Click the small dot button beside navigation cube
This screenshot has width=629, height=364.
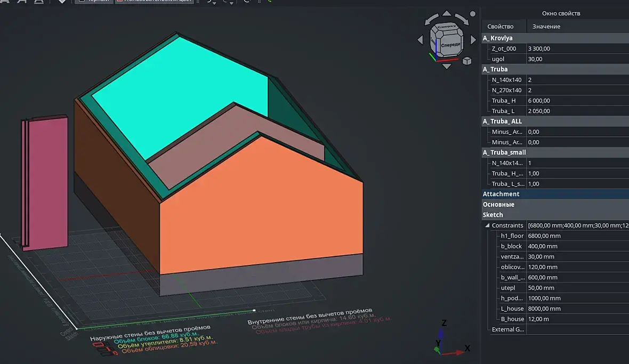pos(473,14)
